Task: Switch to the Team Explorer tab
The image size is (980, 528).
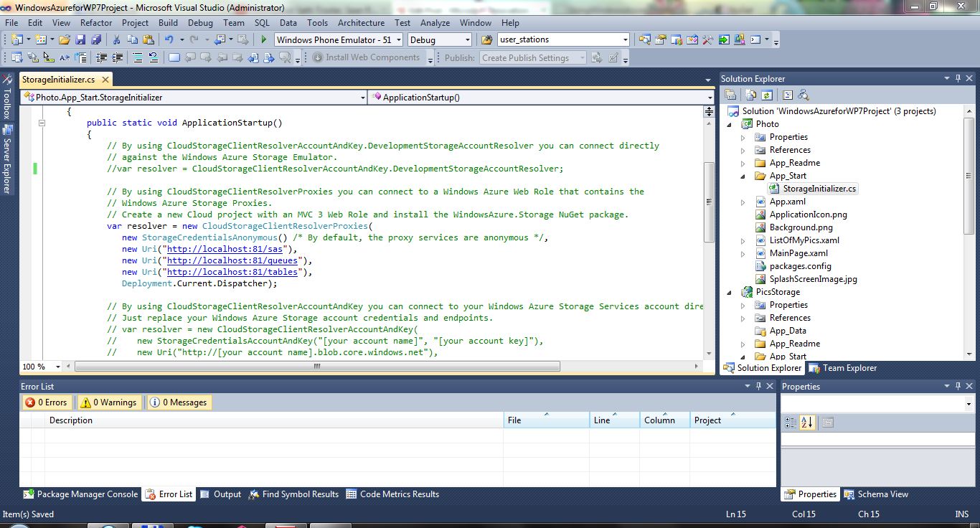Action: (843, 368)
